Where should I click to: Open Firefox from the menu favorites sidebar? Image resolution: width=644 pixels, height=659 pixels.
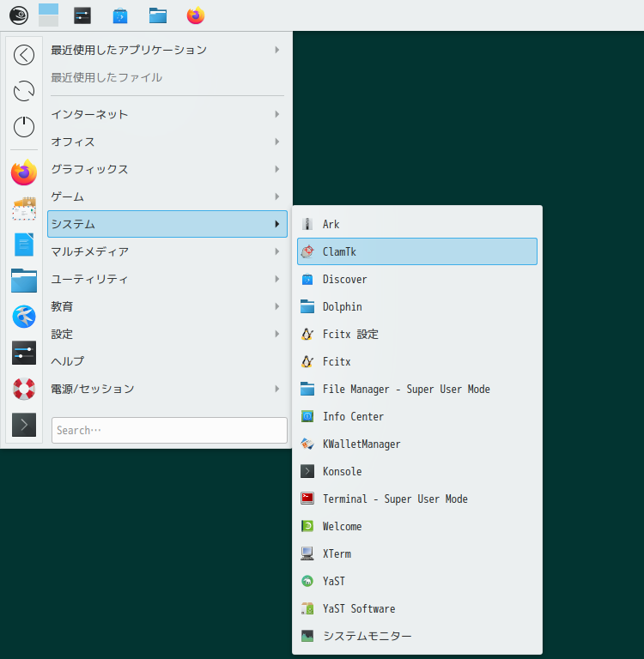(x=24, y=172)
